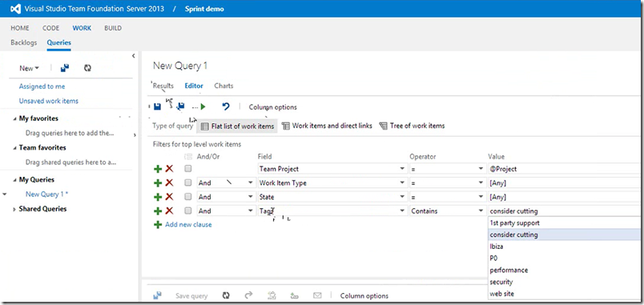Image resolution: width=644 pixels, height=305 pixels.
Task: Click the clipboard checklist icon in bottom toolbar
Action: (x=272, y=295)
